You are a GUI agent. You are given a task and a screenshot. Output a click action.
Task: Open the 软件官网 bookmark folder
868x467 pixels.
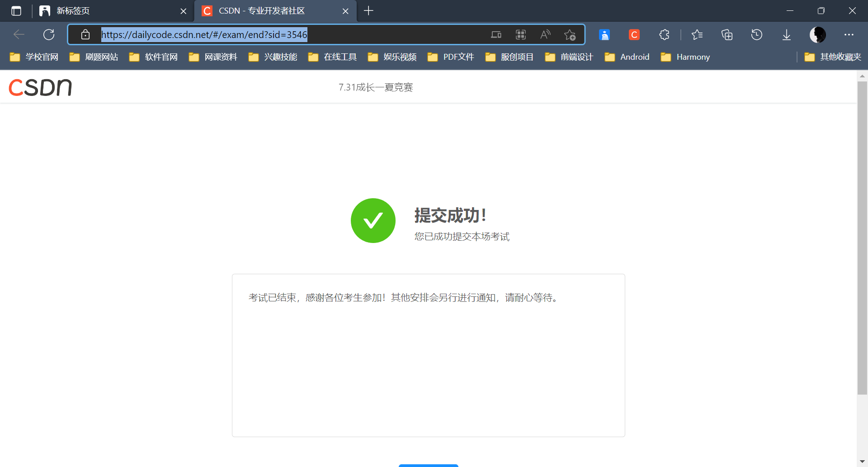tap(154, 57)
